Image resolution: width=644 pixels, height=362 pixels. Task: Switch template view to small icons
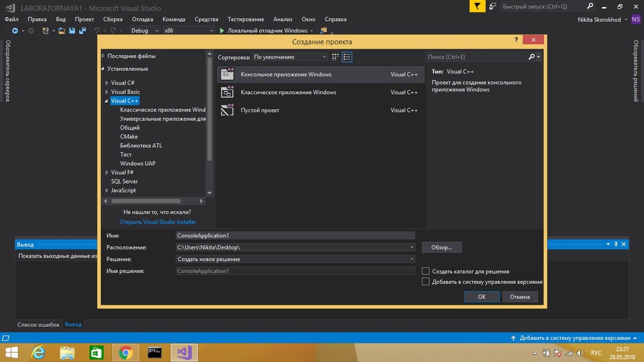point(335,56)
